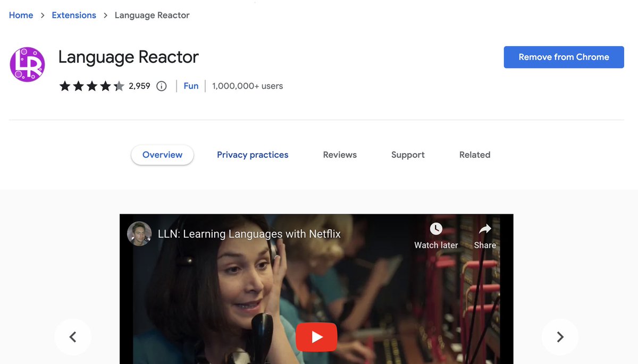Click video title LLN: Learning Languages with Netflix
The image size is (638, 364).
click(x=249, y=234)
